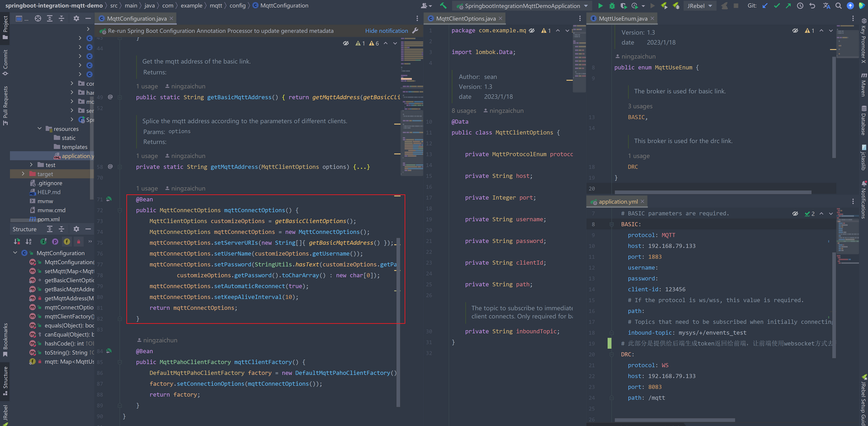Click Hide notification link
Screen dimensions: 868x426
(386, 31)
